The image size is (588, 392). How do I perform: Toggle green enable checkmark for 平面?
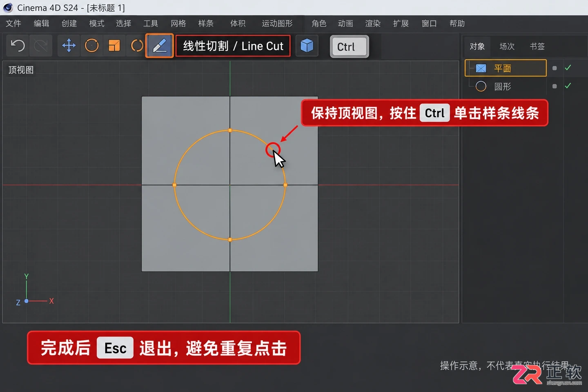[568, 68]
